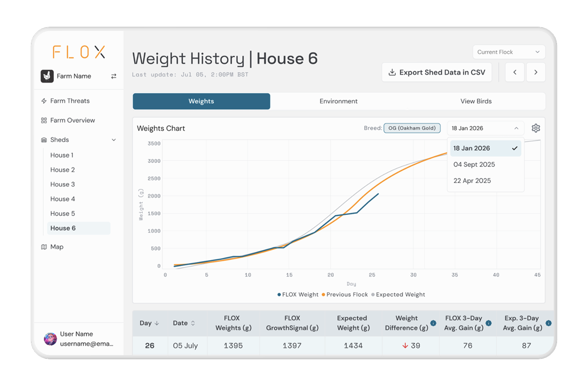Sort by Day using the down arrow
Screen dimensions: 588x386
pos(157,323)
